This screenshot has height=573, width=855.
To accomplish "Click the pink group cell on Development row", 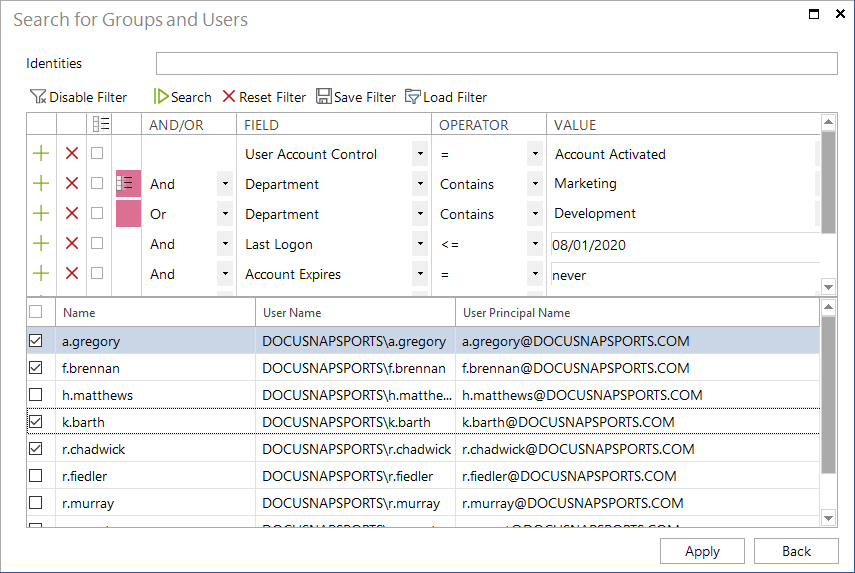I will (x=128, y=213).
